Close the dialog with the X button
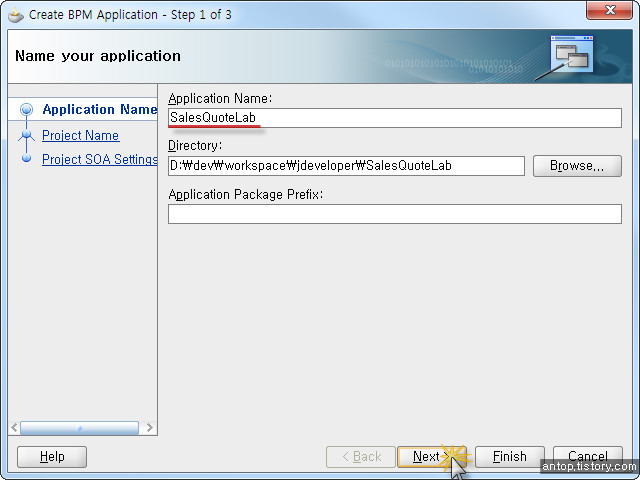Image resolution: width=640 pixels, height=480 pixels. 610,10
